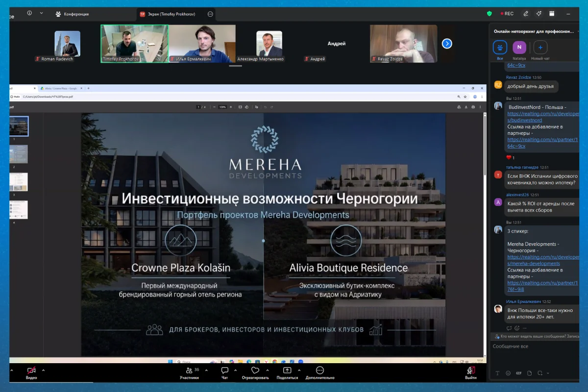Image resolution: width=588 pixels, height=392 pixels.
Task: Select Revaz Zoidze video thumbnail
Action: pos(404,44)
